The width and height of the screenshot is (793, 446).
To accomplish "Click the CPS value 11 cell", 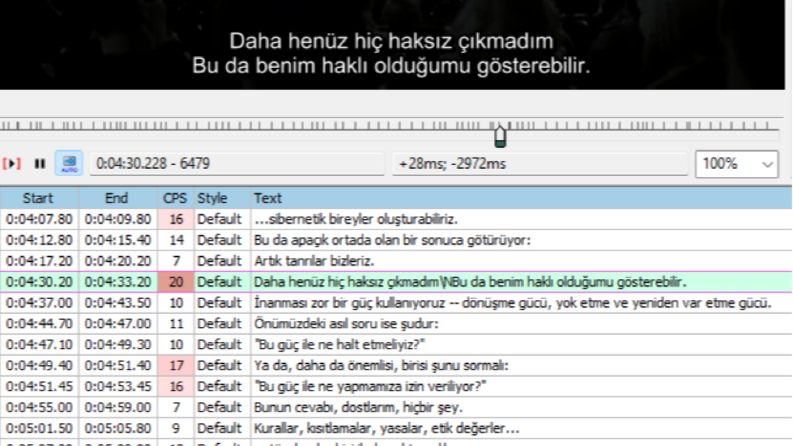I will (x=175, y=324).
